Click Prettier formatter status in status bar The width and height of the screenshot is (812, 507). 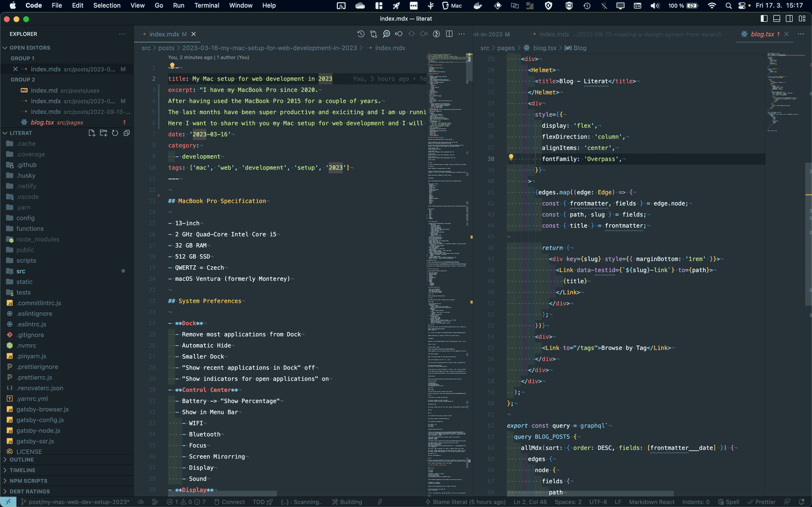761,502
